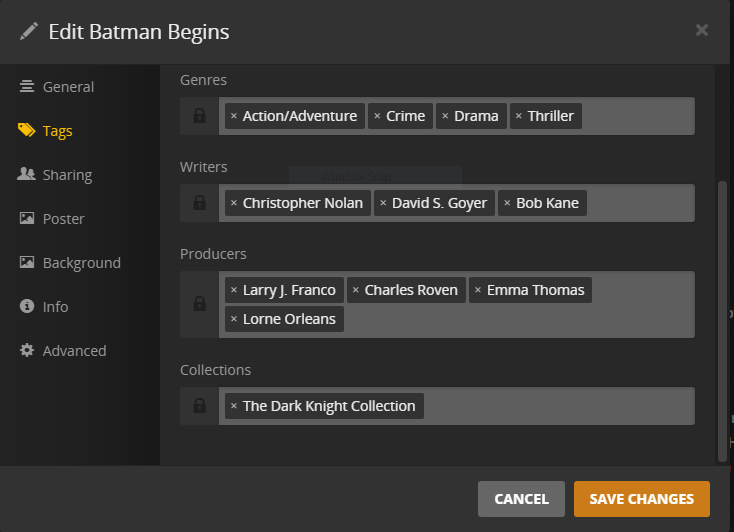Remove the Thriller genre tag
Viewport: 734px width, 532px height.
coord(519,116)
